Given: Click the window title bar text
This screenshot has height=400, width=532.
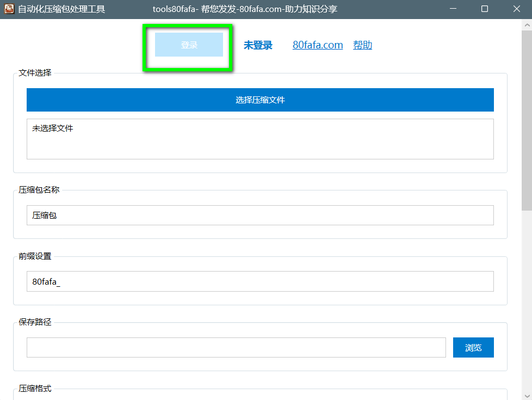Looking at the screenshot, I should click(245, 9).
